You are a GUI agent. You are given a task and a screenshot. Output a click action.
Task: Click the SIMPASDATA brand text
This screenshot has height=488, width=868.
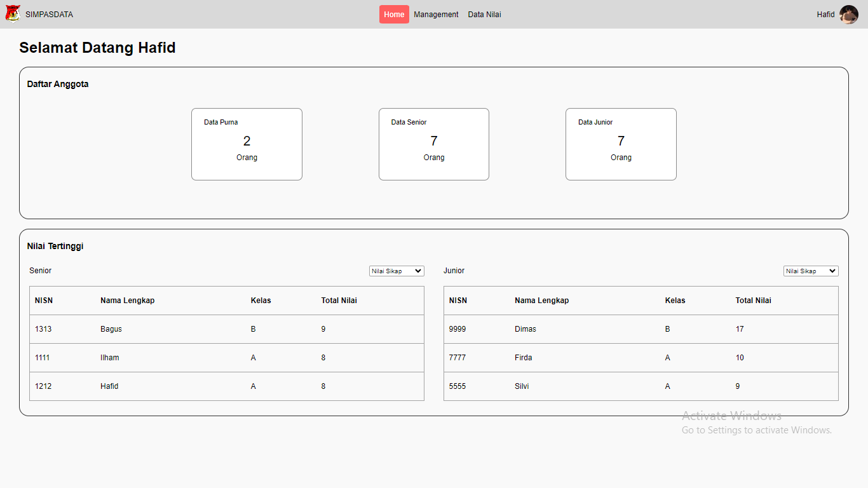[49, 15]
